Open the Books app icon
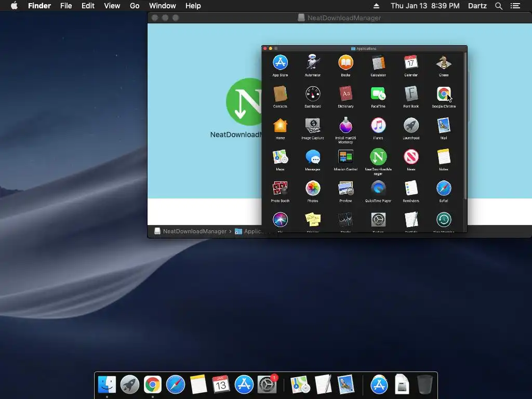The height and width of the screenshot is (399, 532). pyautogui.click(x=345, y=63)
